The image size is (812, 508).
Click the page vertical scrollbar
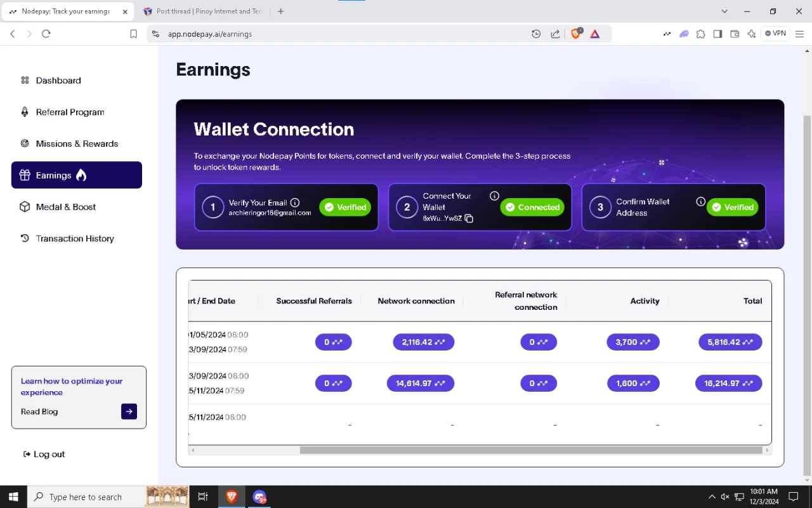point(807,295)
